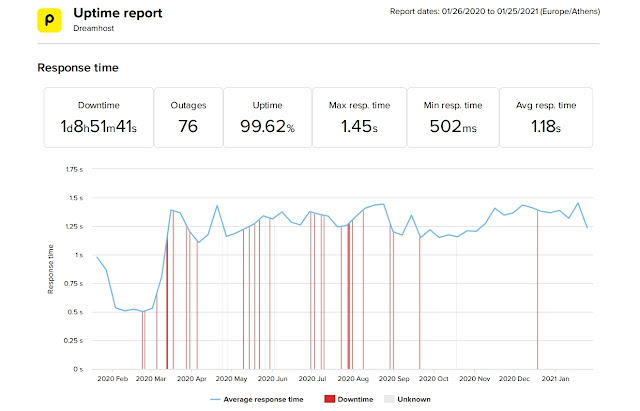Click the 0.75 s y-axis label
Viewport: 640px width, 411px height.
click(73, 284)
